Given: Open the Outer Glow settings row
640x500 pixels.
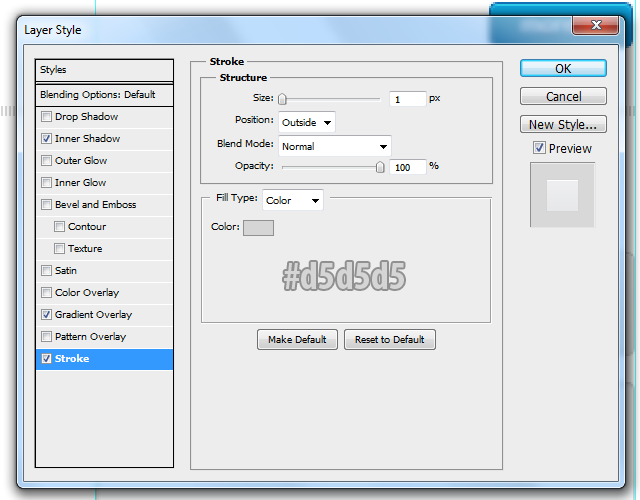Looking at the screenshot, I should (104, 161).
